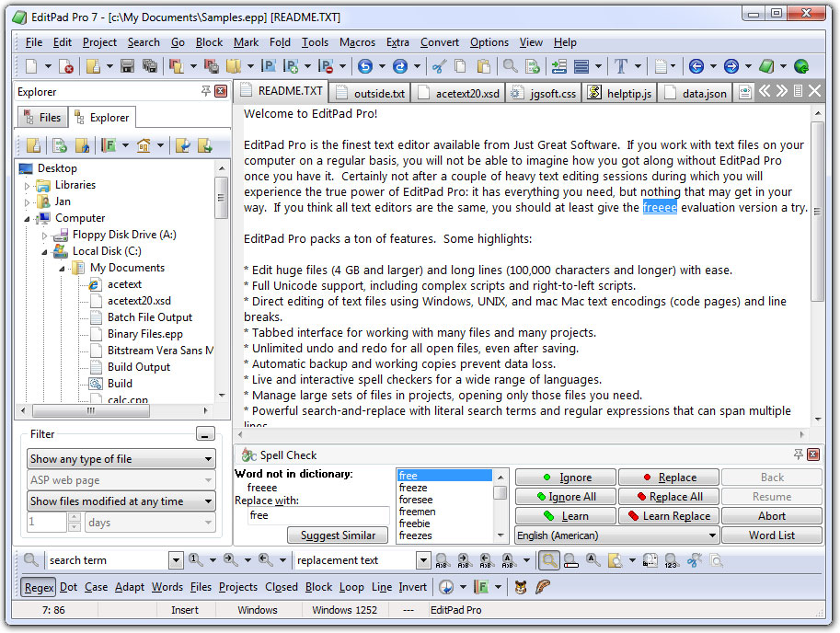Viewport: 840px width, 633px height.
Task: Toggle the Regex search option
Action: pyautogui.click(x=40, y=588)
